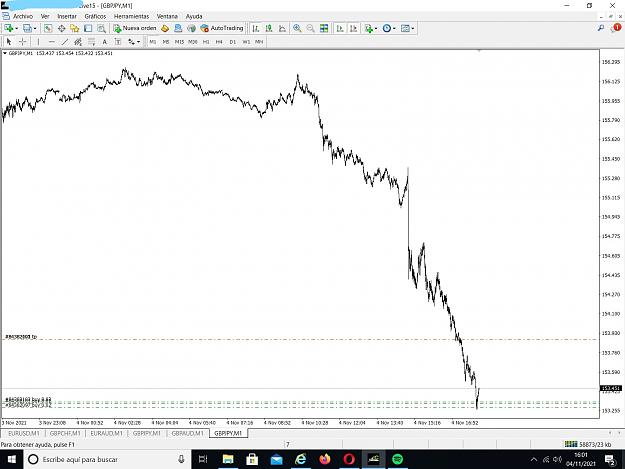Open the Insertar menu
This screenshot has width=625, height=469.
tap(67, 16)
